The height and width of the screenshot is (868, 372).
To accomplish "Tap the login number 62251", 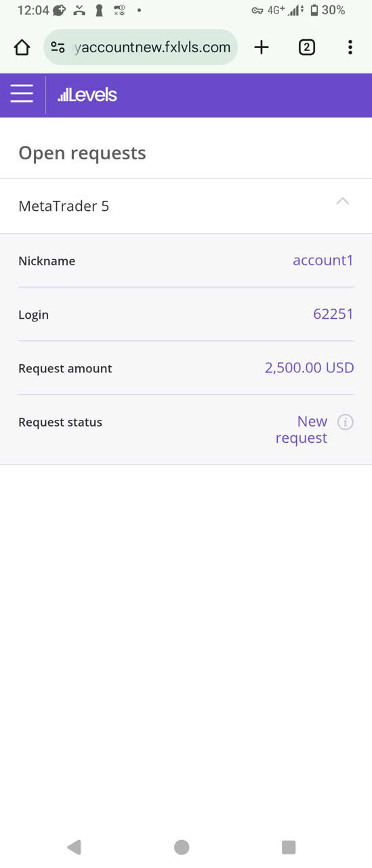I will click(x=333, y=314).
